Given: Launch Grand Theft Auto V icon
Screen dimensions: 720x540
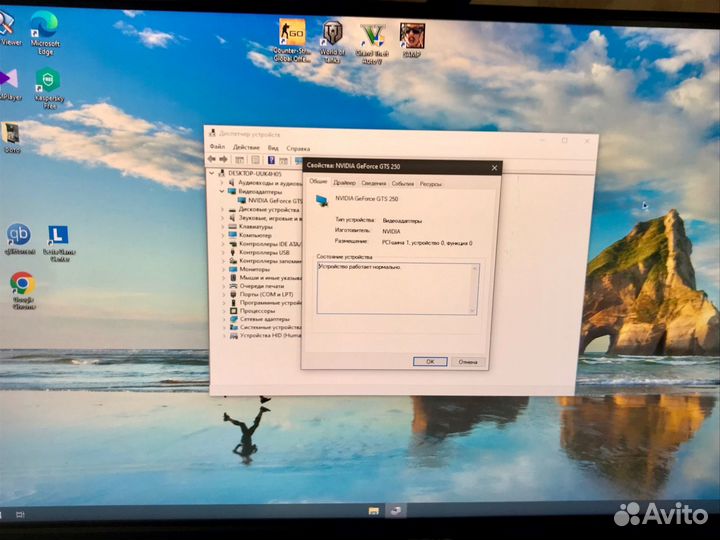Looking at the screenshot, I should coord(373,37).
